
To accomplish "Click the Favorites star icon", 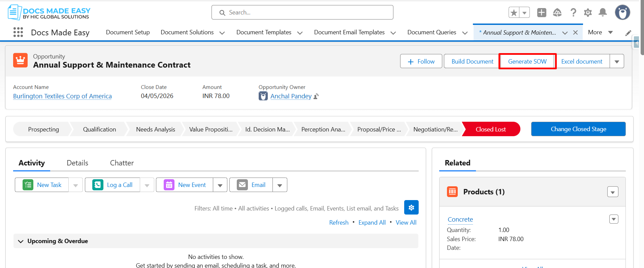I will 514,13.
